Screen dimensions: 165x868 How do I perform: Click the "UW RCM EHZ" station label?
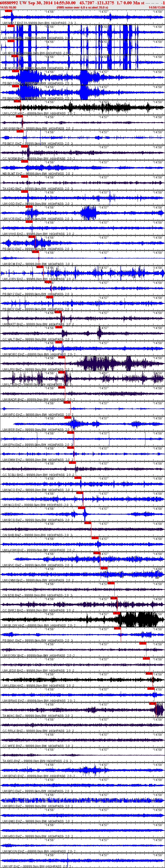(13, 264)
